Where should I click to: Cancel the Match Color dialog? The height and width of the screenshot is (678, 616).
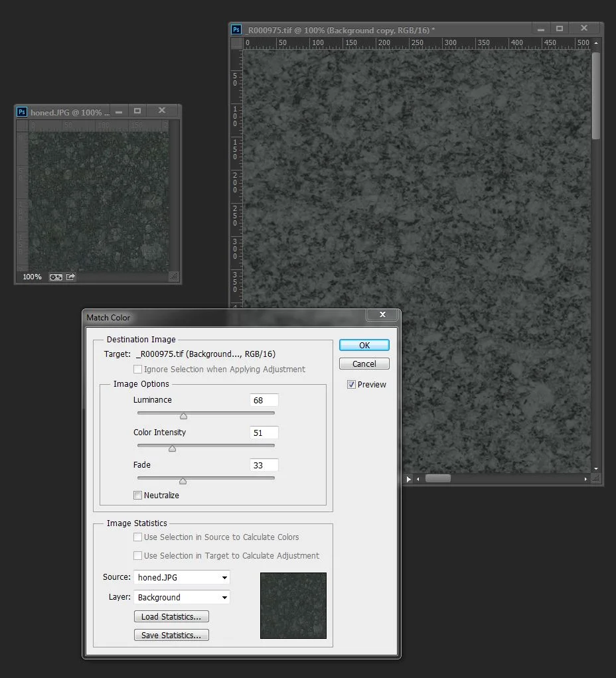coord(364,364)
